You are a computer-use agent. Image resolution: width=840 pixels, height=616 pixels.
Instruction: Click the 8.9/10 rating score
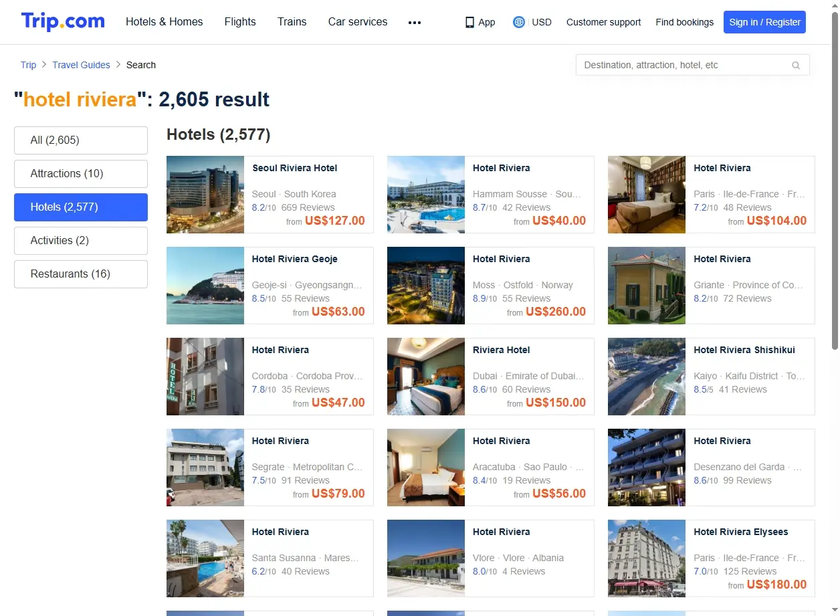485,298
